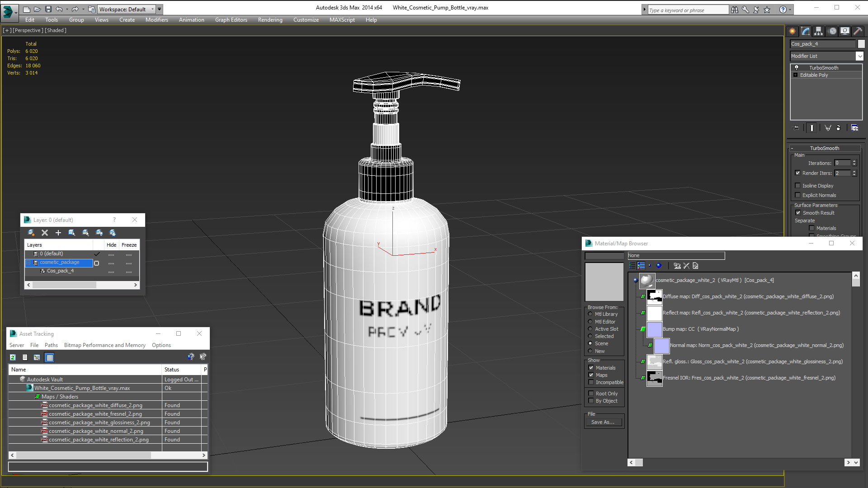Open the MAXScript menu

342,20
